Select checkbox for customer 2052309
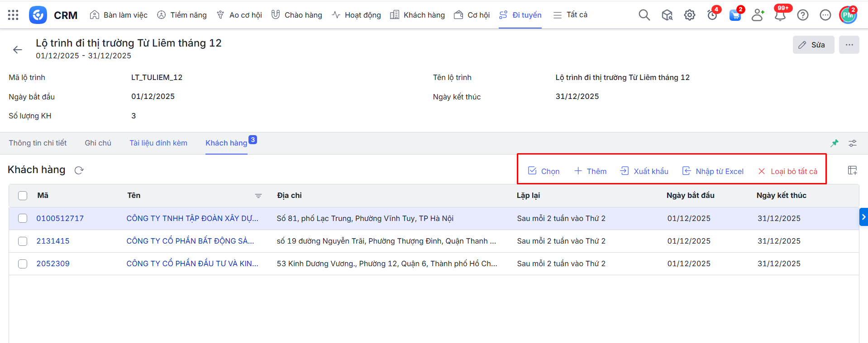The image size is (868, 343). pyautogui.click(x=23, y=264)
